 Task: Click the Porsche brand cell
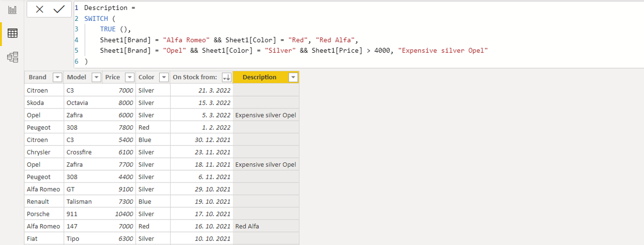pos(44,214)
